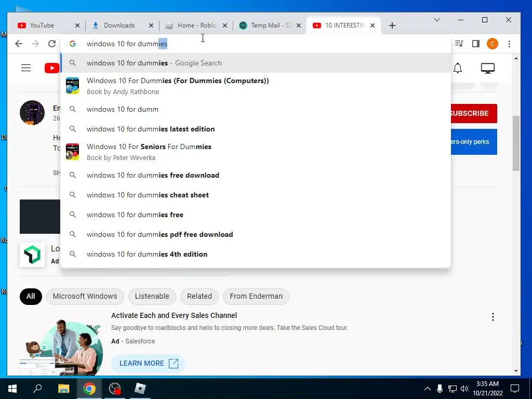Open Windows action center notifications icon
This screenshot has width=532, height=399.
515,389
